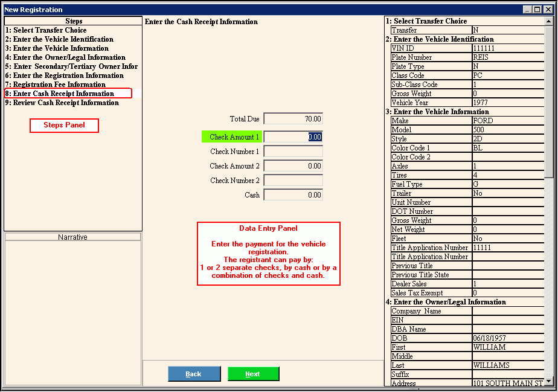Click the Total Due field
This screenshot has width=558, height=392.
[x=293, y=119]
